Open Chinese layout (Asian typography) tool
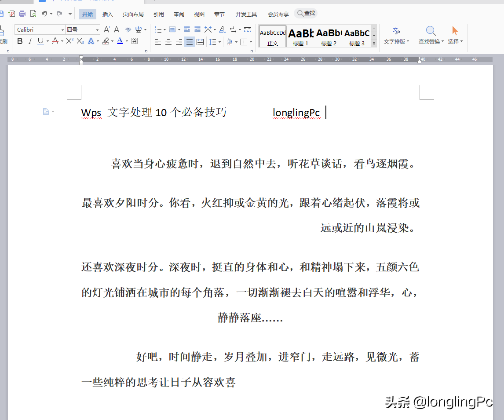This screenshot has height=420, width=504. [208, 29]
